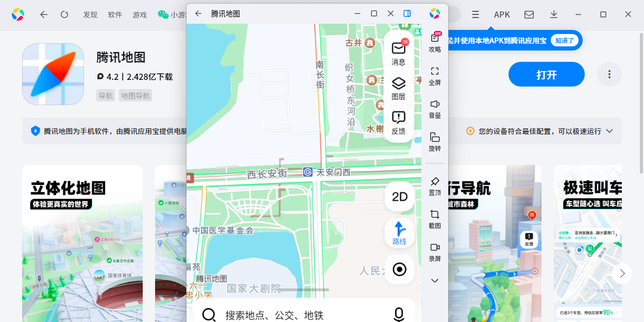
Task: Open 路线 route planning
Action: (399, 233)
